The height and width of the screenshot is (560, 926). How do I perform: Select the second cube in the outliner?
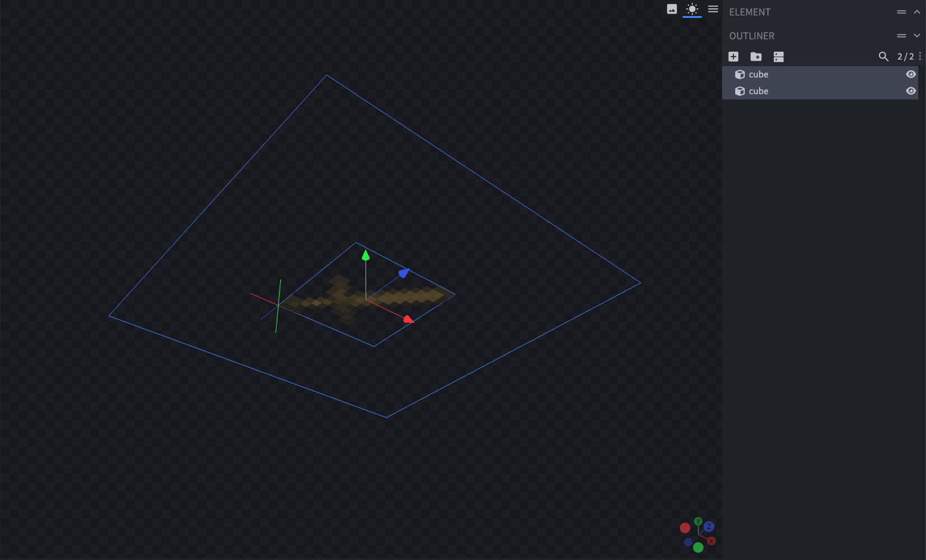pyautogui.click(x=820, y=91)
